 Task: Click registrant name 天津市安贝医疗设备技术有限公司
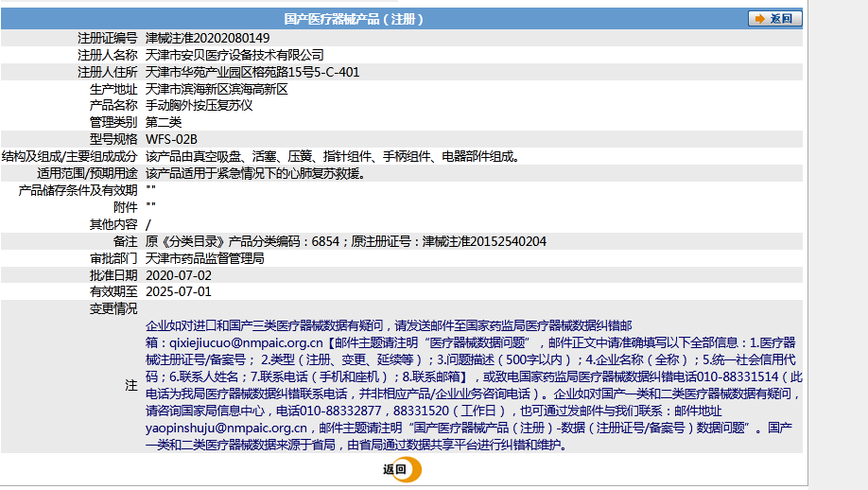(x=234, y=55)
